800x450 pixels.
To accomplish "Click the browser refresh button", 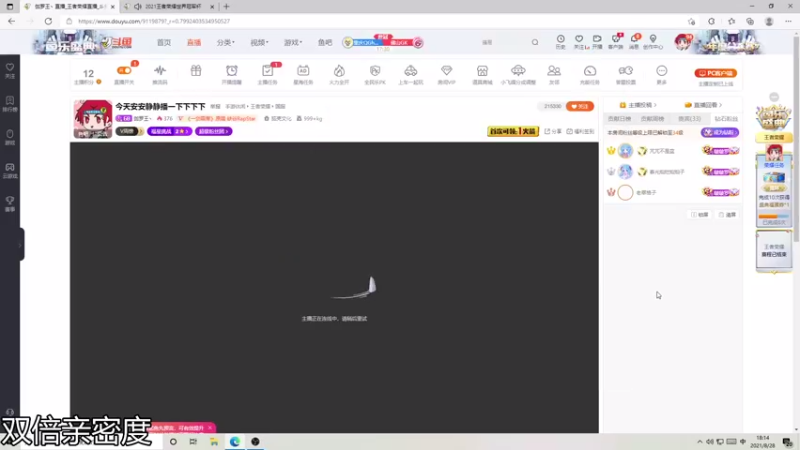I will [48, 21].
